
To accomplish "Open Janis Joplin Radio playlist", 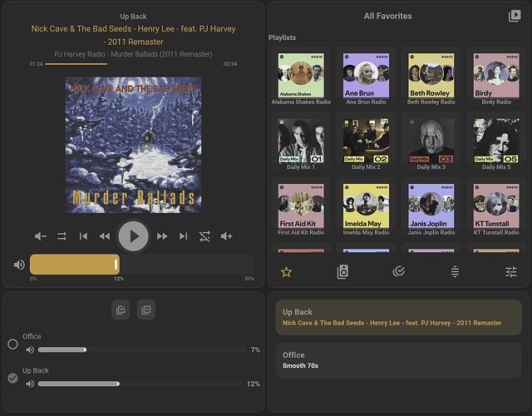I will tap(431, 209).
